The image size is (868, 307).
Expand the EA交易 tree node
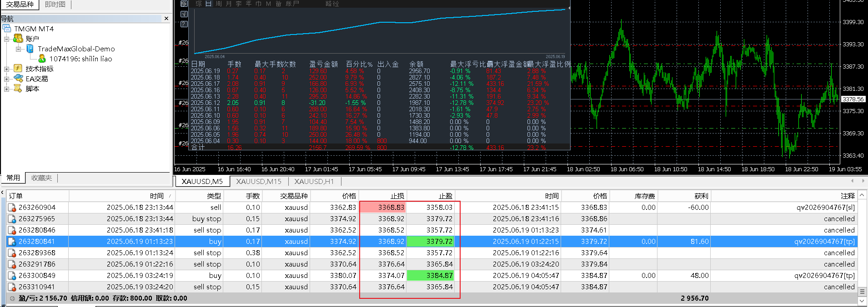(6, 79)
